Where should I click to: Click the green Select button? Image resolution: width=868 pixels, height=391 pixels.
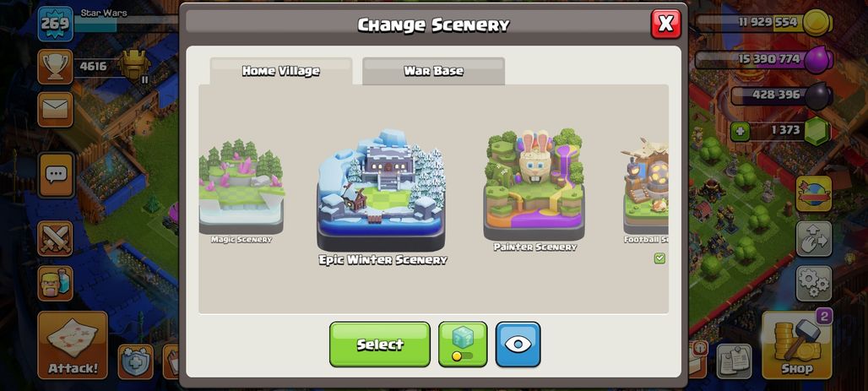(380, 344)
